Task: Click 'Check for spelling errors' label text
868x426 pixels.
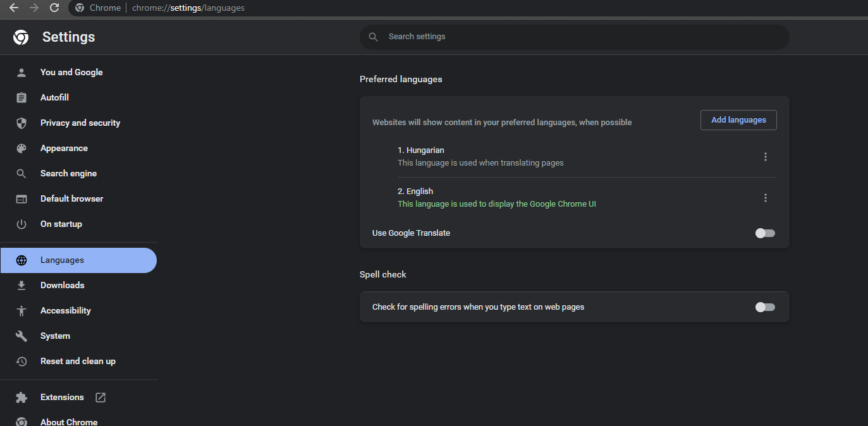Action: pos(478,307)
